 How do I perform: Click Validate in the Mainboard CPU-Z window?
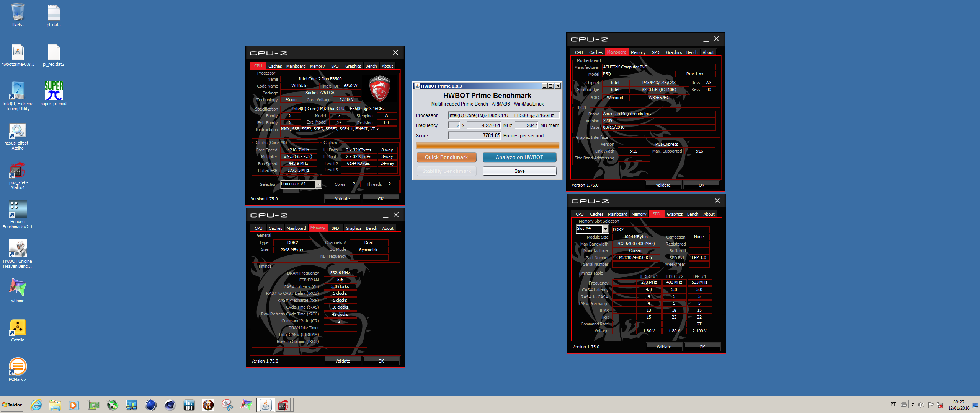[663, 185]
